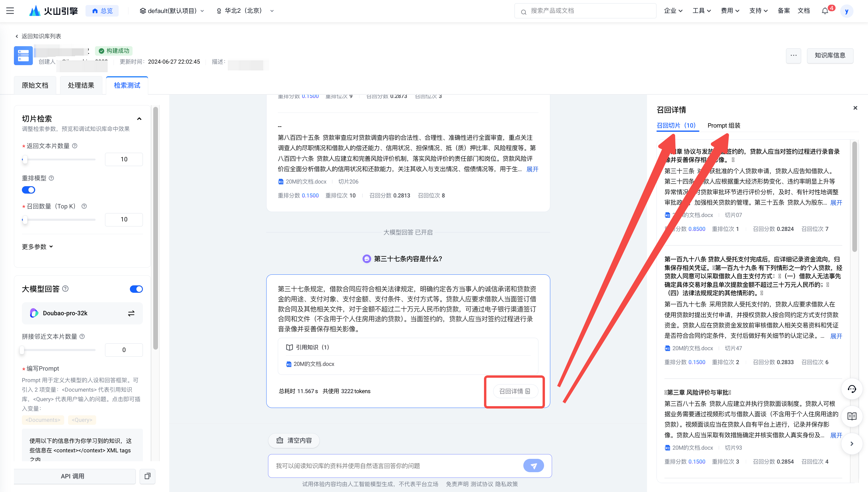The height and width of the screenshot is (492, 868).
Task: Click the knowledge base database icon
Action: (23, 56)
